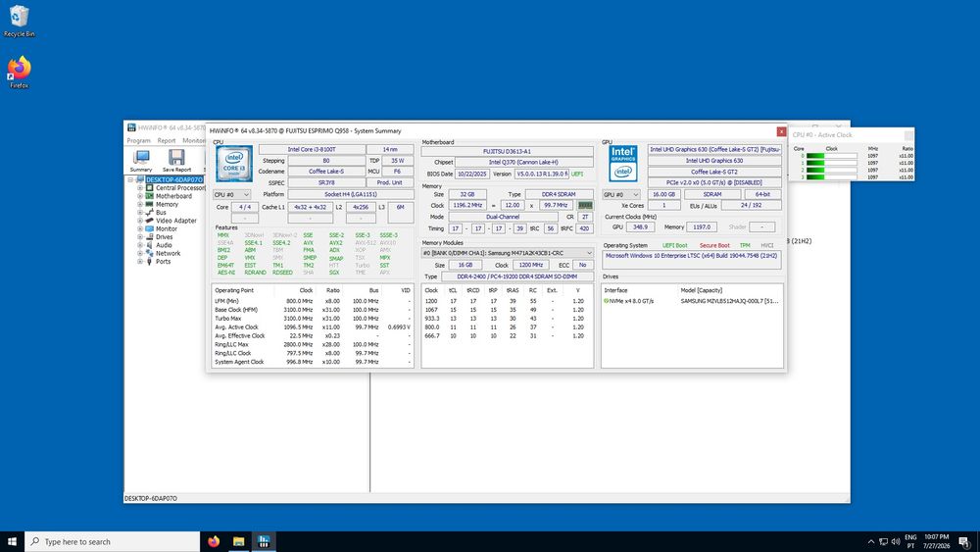Open the Program menu

tap(139, 140)
